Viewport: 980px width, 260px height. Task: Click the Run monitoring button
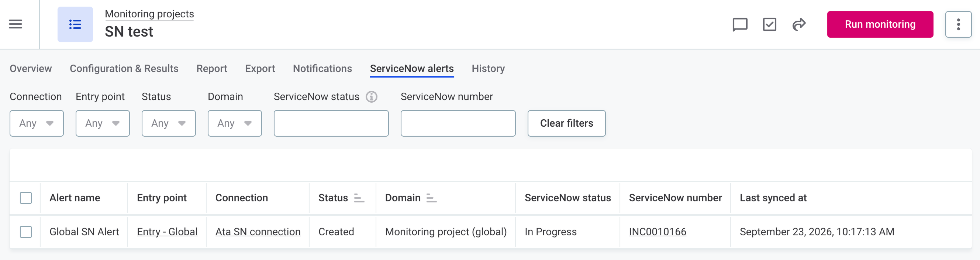point(880,24)
